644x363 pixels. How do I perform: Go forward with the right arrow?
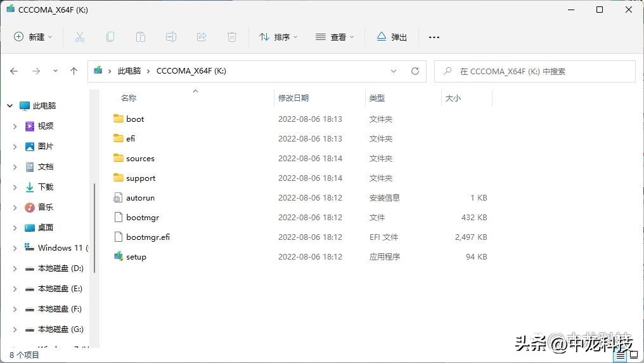(x=36, y=71)
